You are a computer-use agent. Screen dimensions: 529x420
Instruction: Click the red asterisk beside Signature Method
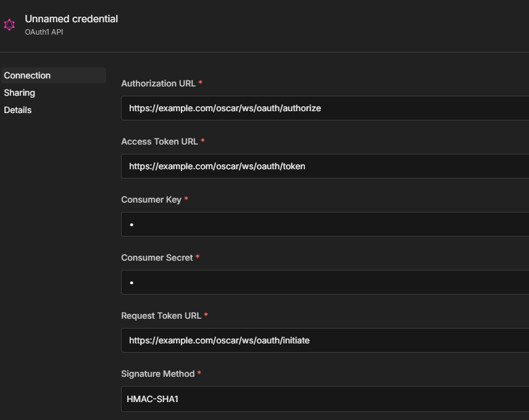click(x=199, y=374)
